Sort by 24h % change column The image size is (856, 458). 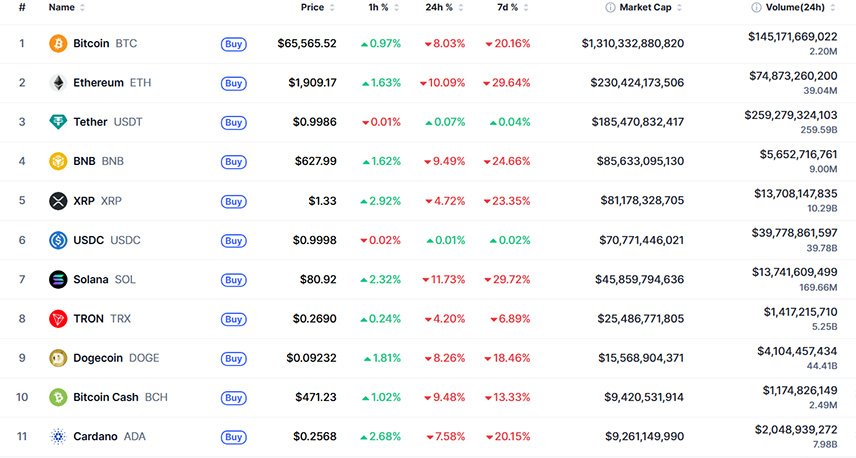(437, 8)
